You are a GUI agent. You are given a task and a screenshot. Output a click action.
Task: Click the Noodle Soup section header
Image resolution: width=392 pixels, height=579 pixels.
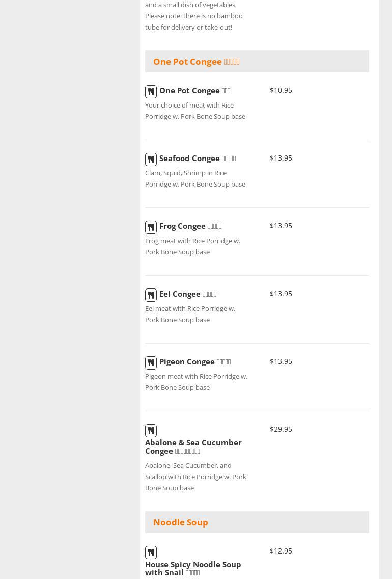click(180, 522)
